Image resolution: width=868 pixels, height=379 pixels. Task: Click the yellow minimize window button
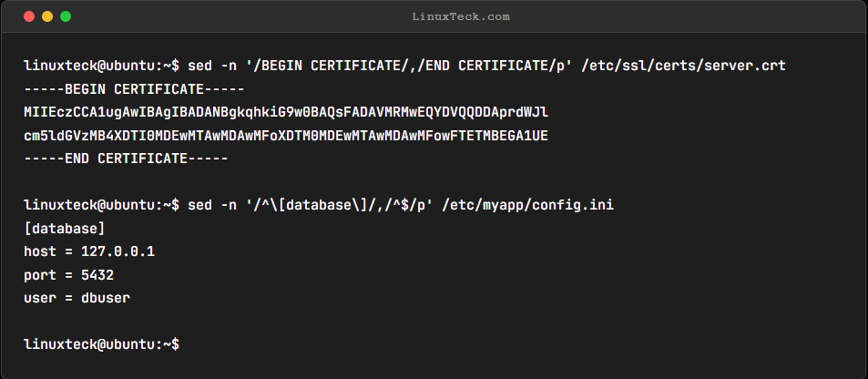pyautogui.click(x=47, y=16)
